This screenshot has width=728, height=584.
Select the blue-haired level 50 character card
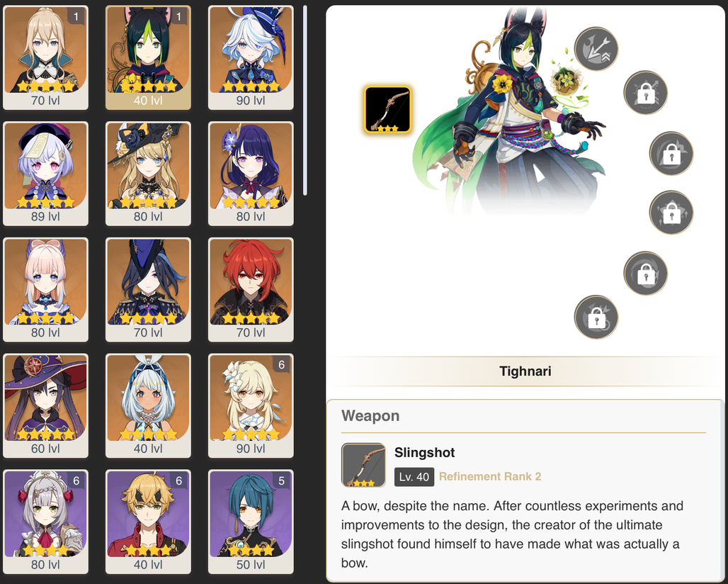click(251, 522)
